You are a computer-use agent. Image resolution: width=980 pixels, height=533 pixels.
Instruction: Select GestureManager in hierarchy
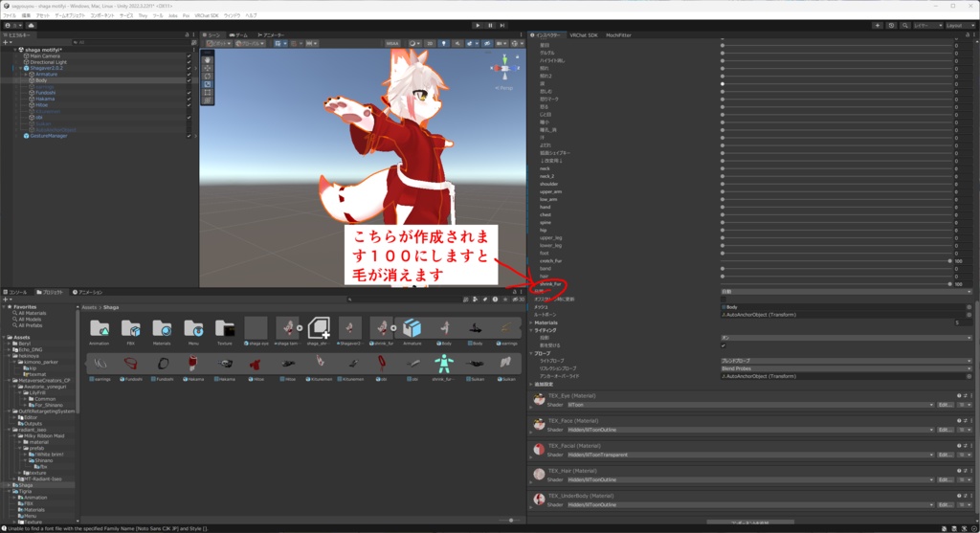(x=48, y=136)
